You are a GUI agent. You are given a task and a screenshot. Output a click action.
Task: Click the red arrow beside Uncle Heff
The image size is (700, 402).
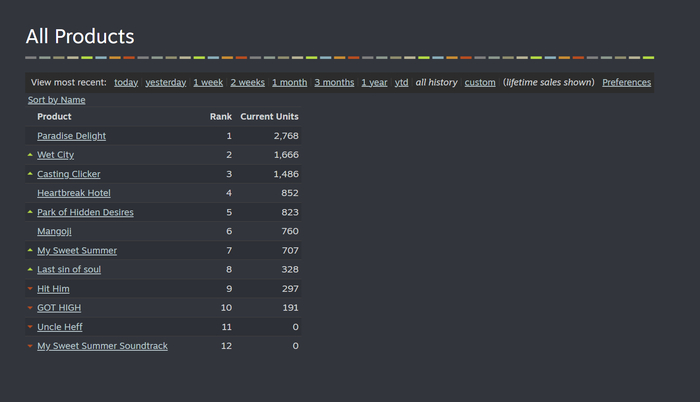[x=30, y=327]
